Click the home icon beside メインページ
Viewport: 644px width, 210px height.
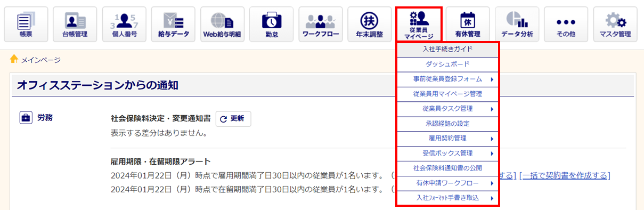[x=14, y=59]
